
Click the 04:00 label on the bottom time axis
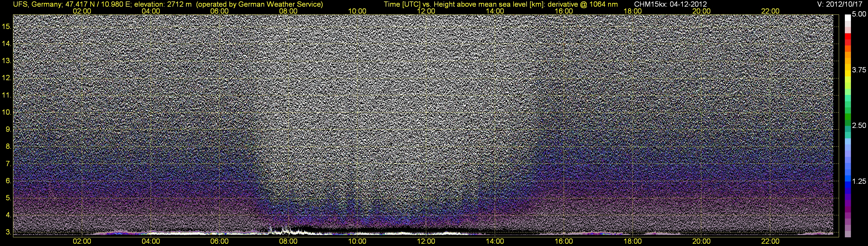(151, 241)
